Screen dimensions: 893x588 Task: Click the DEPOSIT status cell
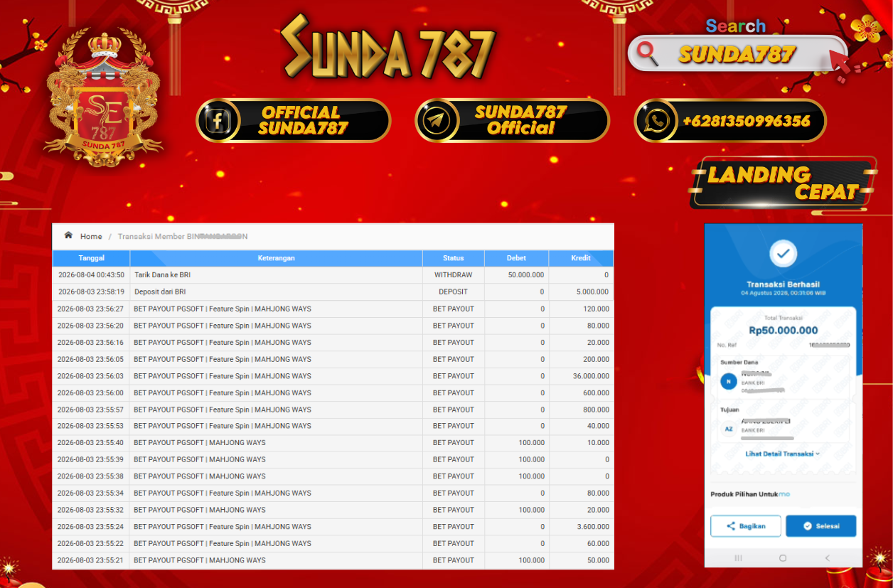click(454, 292)
